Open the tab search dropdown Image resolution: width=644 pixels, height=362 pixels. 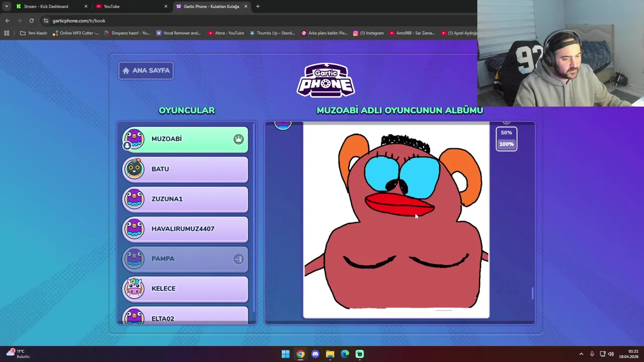(7, 7)
